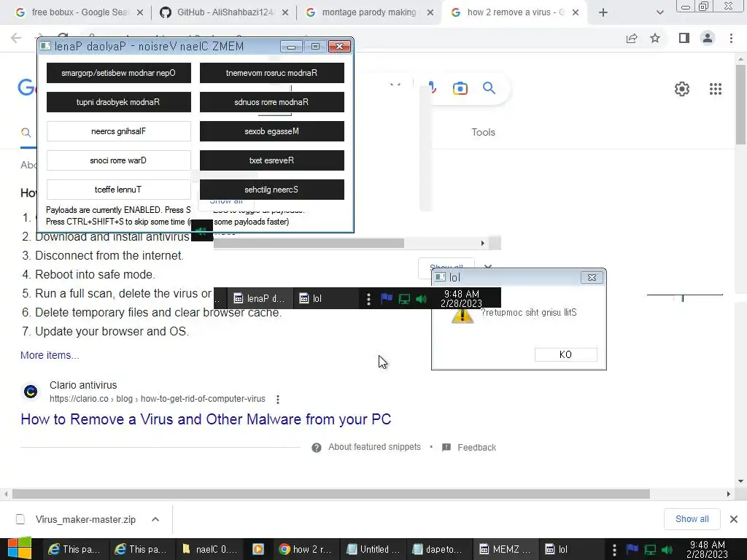Viewport: 747px width, 560px height.
Task: Click reversed 'Random keyboard input' button
Action: click(119, 102)
